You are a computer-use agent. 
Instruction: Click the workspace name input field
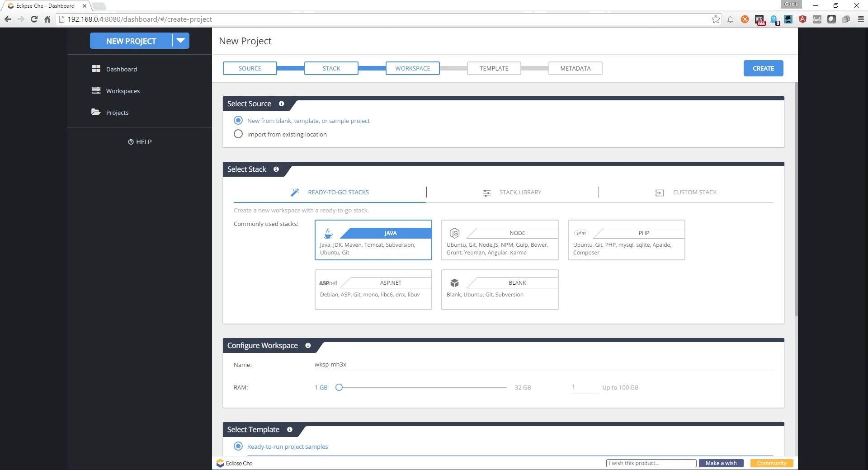[544, 364]
